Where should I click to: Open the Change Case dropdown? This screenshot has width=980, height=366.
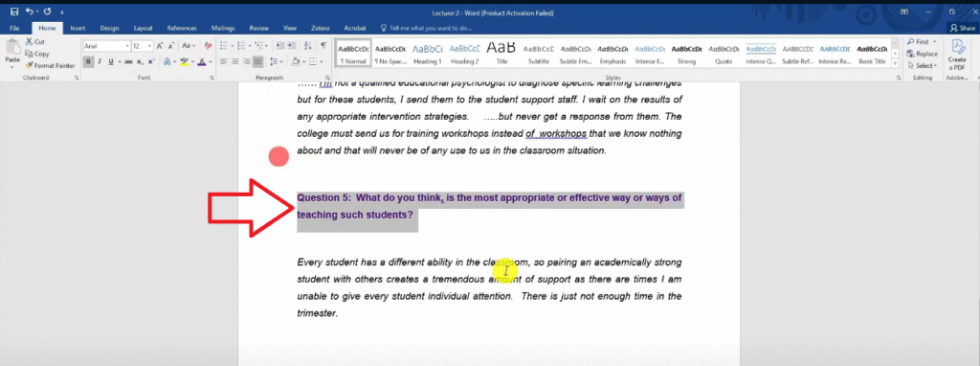(189, 46)
